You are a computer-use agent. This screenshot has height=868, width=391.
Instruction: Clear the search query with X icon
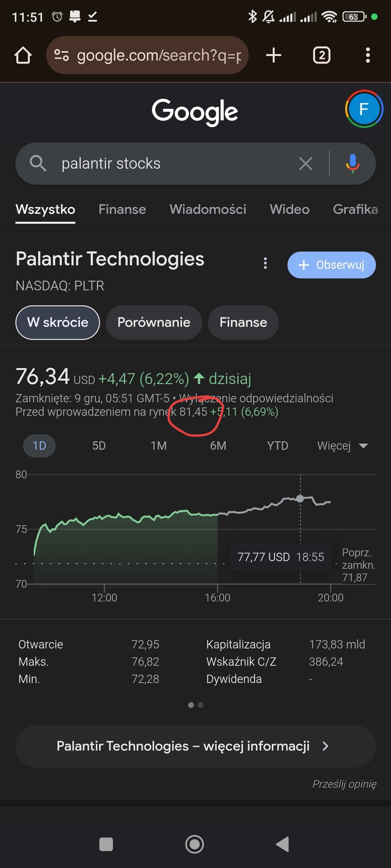[306, 164]
